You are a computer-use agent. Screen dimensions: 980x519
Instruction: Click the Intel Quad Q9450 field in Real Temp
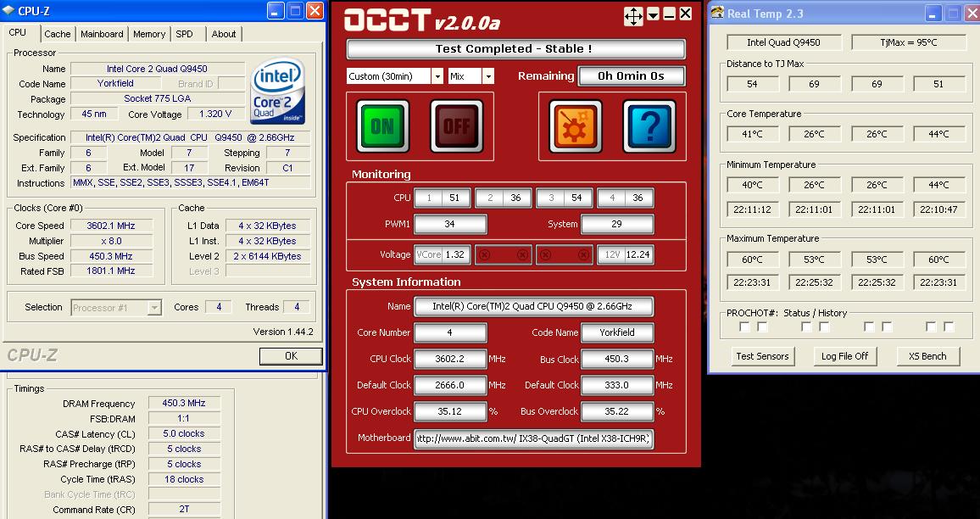[x=784, y=42]
